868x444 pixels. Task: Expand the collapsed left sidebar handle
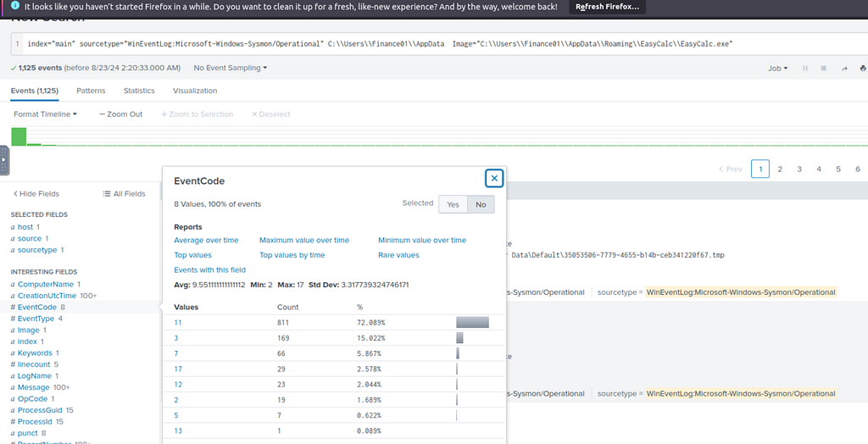(x=4, y=160)
